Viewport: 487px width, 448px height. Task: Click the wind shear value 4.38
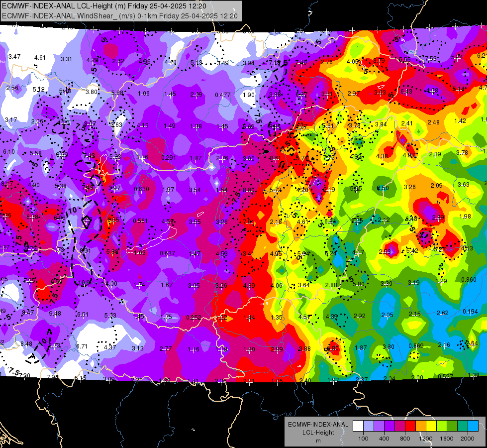click(382, 156)
